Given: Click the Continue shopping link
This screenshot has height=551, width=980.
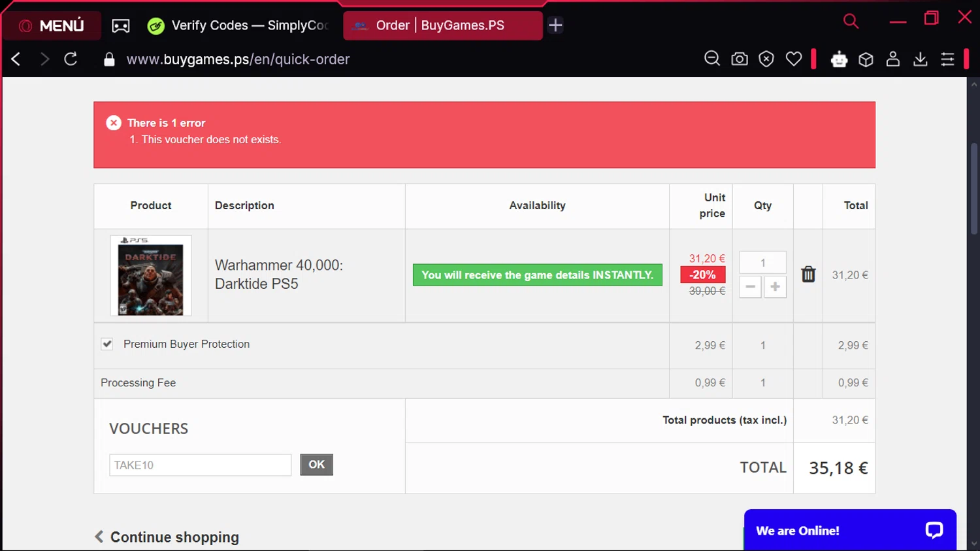Looking at the screenshot, I should [x=167, y=537].
